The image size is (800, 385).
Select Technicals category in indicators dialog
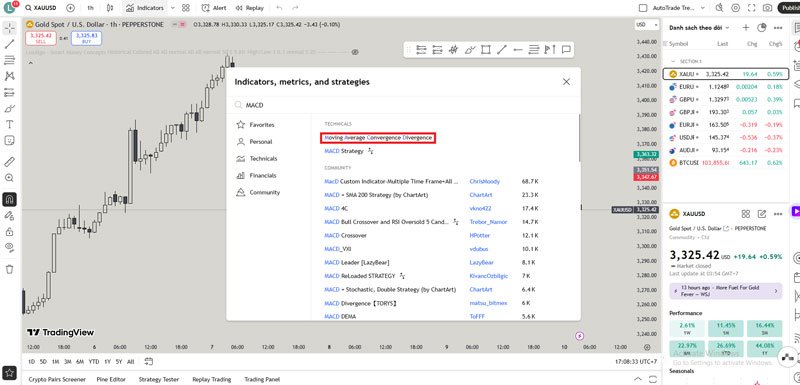point(263,159)
